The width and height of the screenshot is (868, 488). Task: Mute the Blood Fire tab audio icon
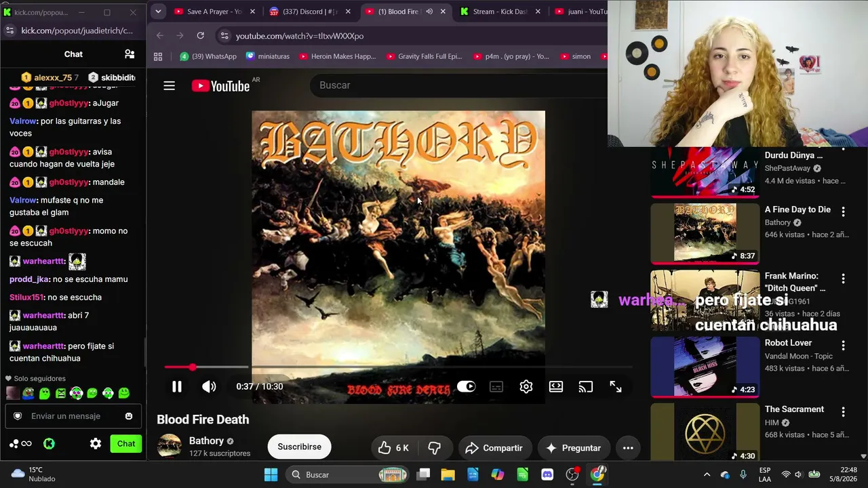429,12
